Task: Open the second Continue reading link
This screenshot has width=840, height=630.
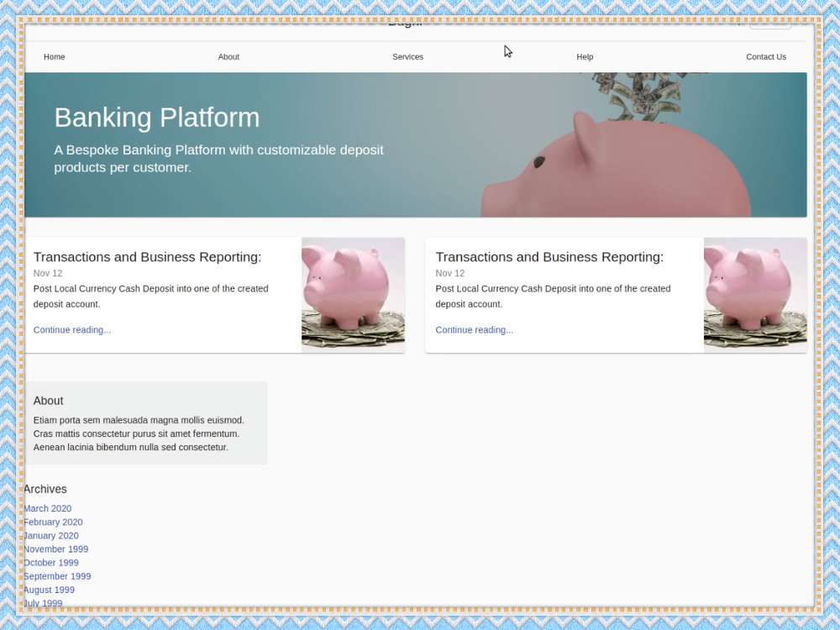Action: [x=474, y=329]
